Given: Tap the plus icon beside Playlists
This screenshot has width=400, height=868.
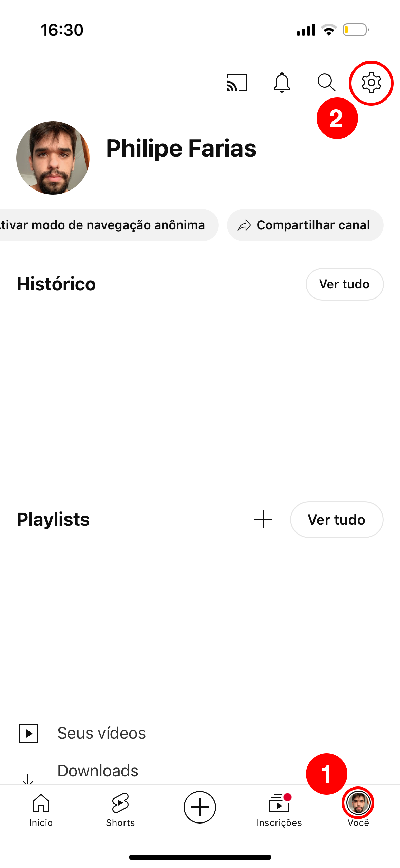Looking at the screenshot, I should pyautogui.click(x=263, y=519).
